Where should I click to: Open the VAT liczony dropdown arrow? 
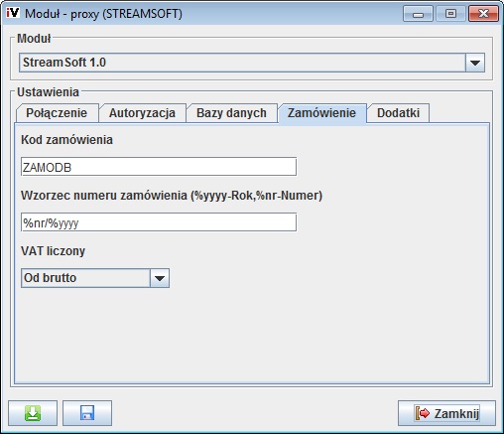[x=160, y=278]
